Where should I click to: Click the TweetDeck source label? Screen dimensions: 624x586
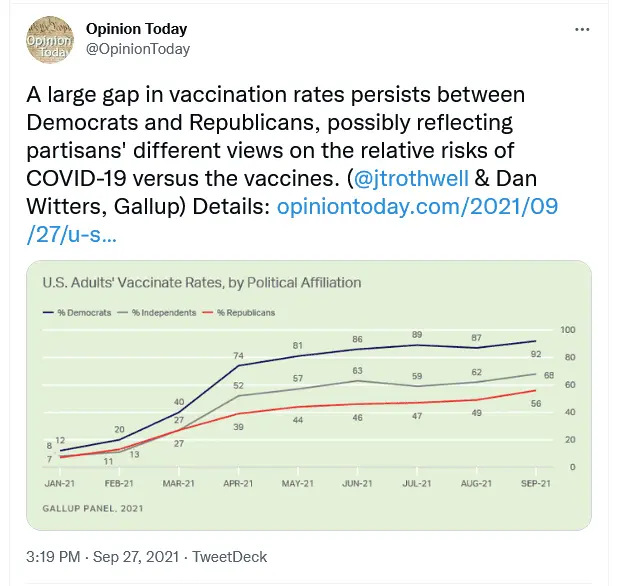tap(231, 556)
